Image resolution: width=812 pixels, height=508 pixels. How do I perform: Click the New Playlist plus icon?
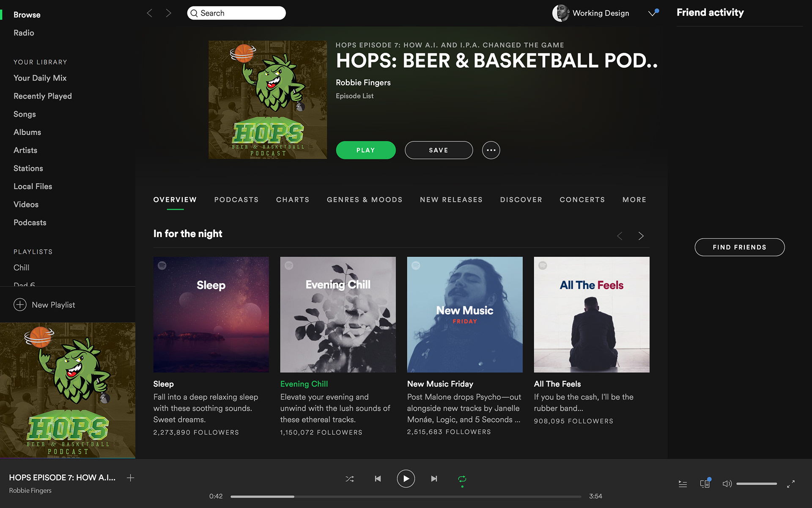[20, 305]
